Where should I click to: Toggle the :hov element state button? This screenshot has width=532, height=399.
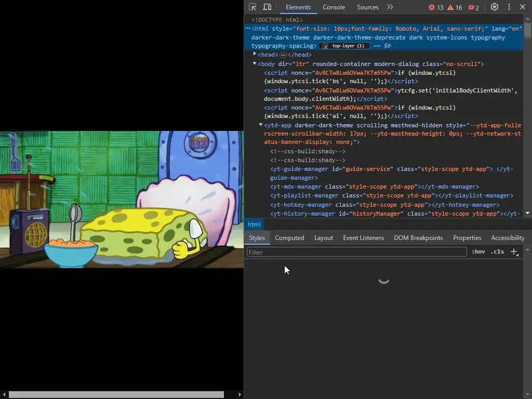coord(478,252)
